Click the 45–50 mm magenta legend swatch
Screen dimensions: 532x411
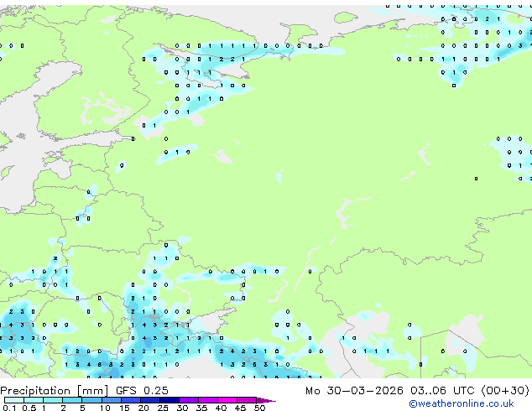[x=247, y=400]
